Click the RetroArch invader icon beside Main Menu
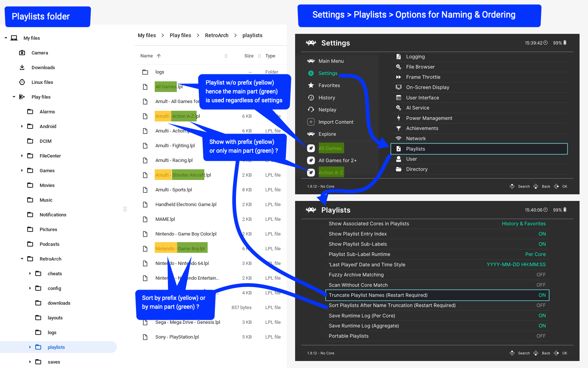 (x=311, y=61)
